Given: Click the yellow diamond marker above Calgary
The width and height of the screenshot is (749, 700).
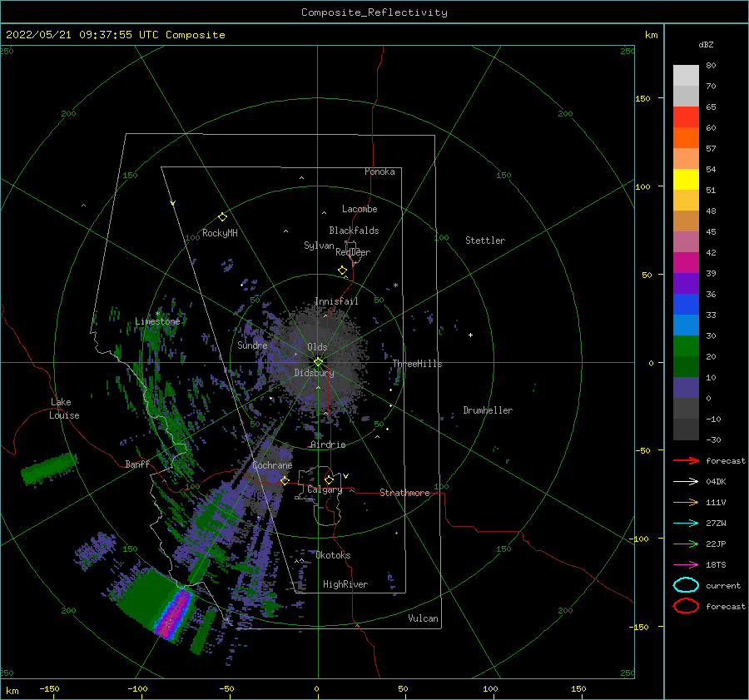Looking at the screenshot, I should click(329, 479).
